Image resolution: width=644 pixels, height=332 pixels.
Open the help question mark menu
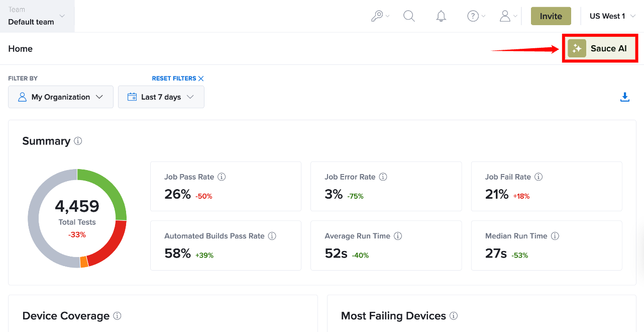pos(476,16)
